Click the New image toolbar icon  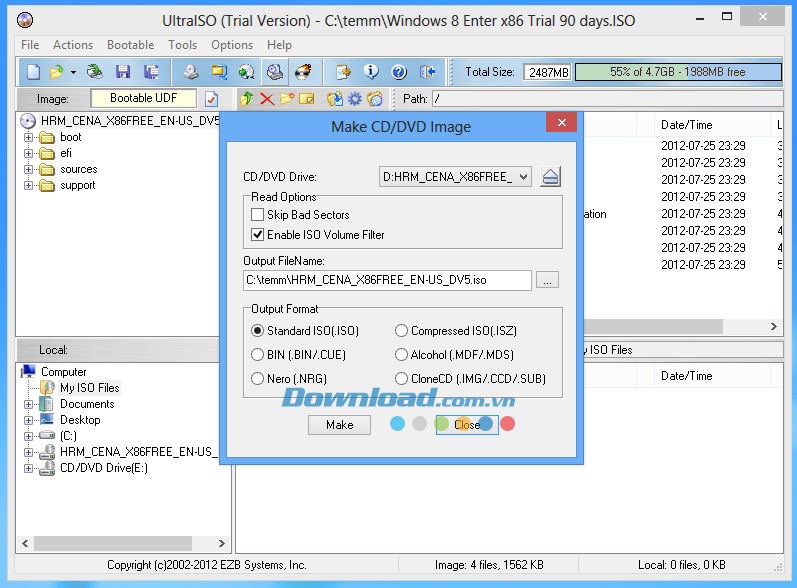point(33,72)
